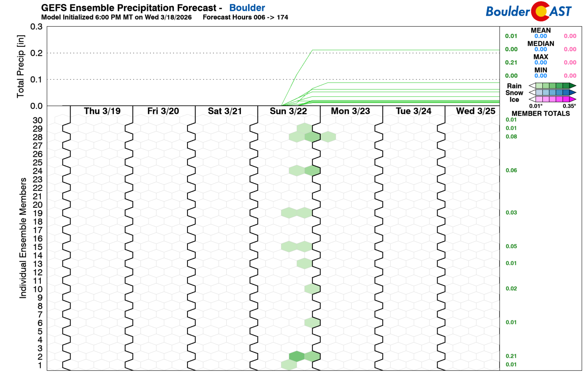Click the lightest green Rain legend swatch
Screen dimensions: 588x378
[x=539, y=86]
